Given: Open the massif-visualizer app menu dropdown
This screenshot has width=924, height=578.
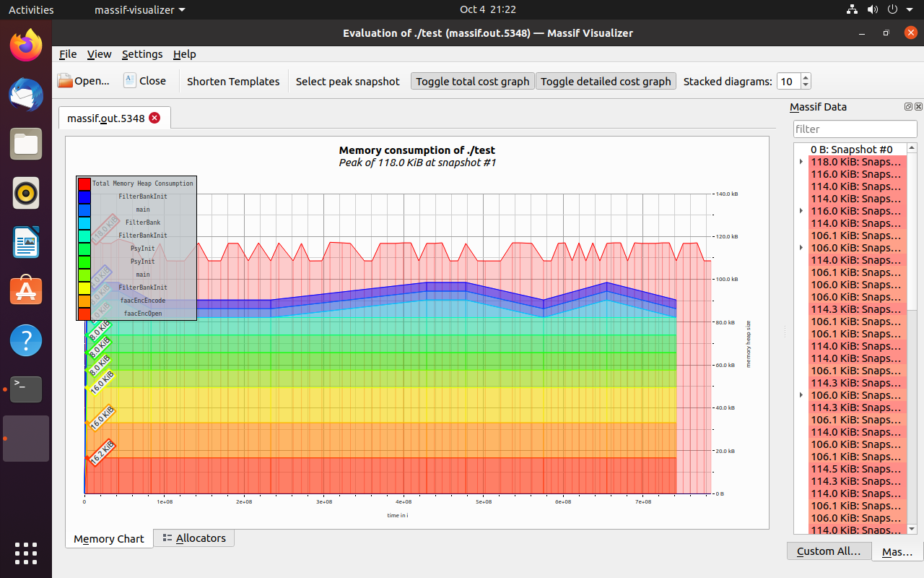Looking at the screenshot, I should 140,9.
